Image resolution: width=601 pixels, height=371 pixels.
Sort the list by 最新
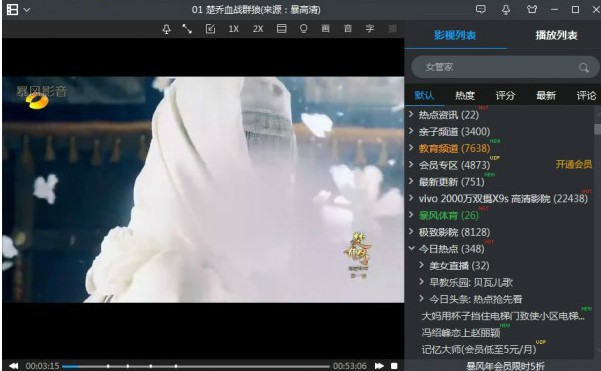pyautogui.click(x=546, y=95)
